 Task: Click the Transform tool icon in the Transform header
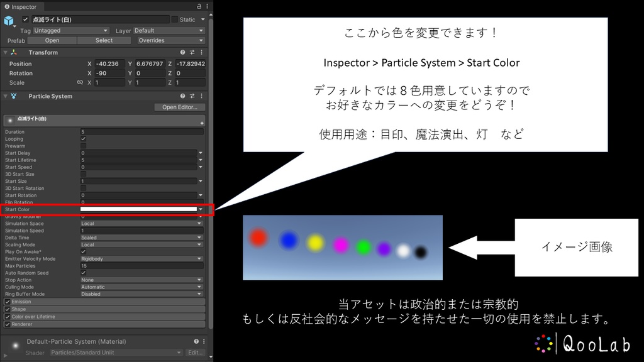tap(14, 52)
